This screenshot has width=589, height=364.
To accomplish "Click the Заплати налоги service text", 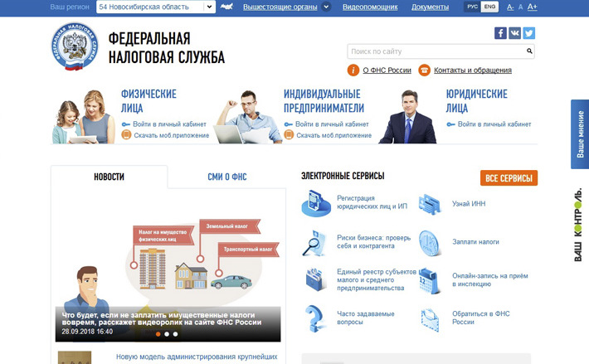I will click(x=475, y=242).
